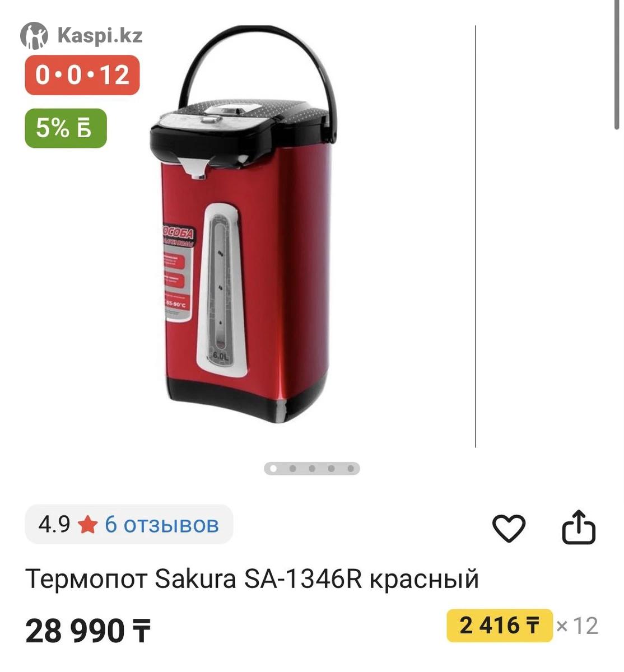Show the fourth image via pagination dot
The image size is (624, 672).
pyautogui.click(x=331, y=468)
